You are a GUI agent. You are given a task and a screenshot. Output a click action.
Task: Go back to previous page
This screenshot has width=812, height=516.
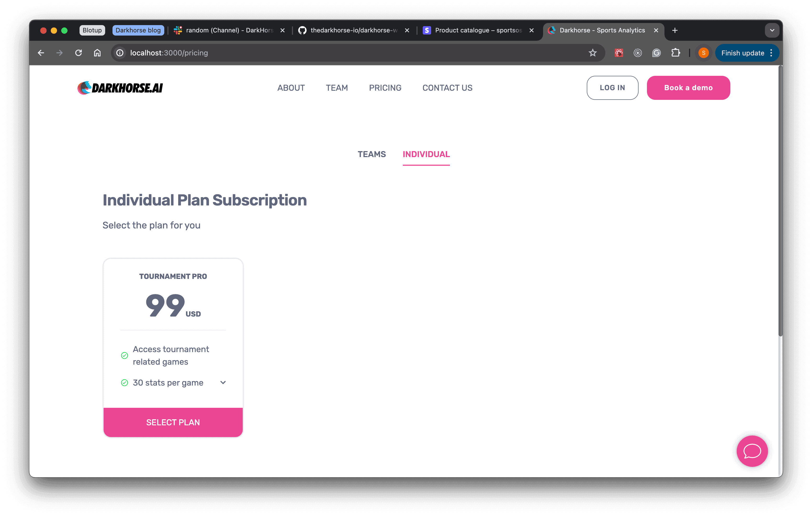[x=41, y=53]
